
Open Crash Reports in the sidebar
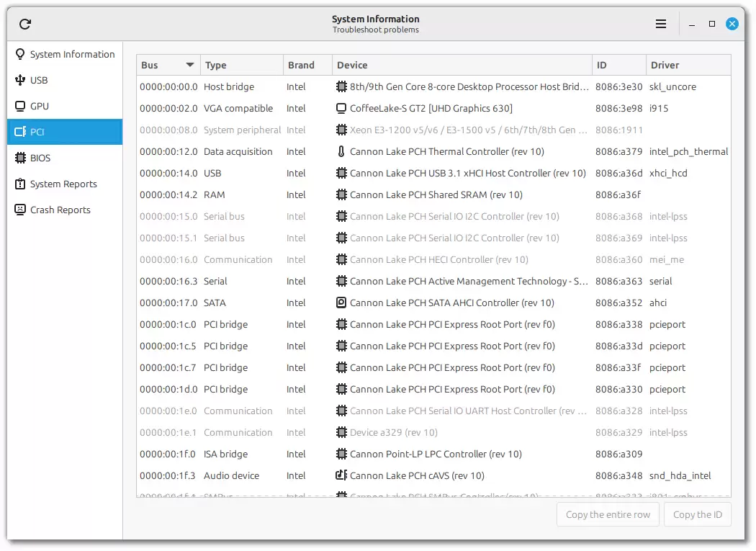(60, 210)
